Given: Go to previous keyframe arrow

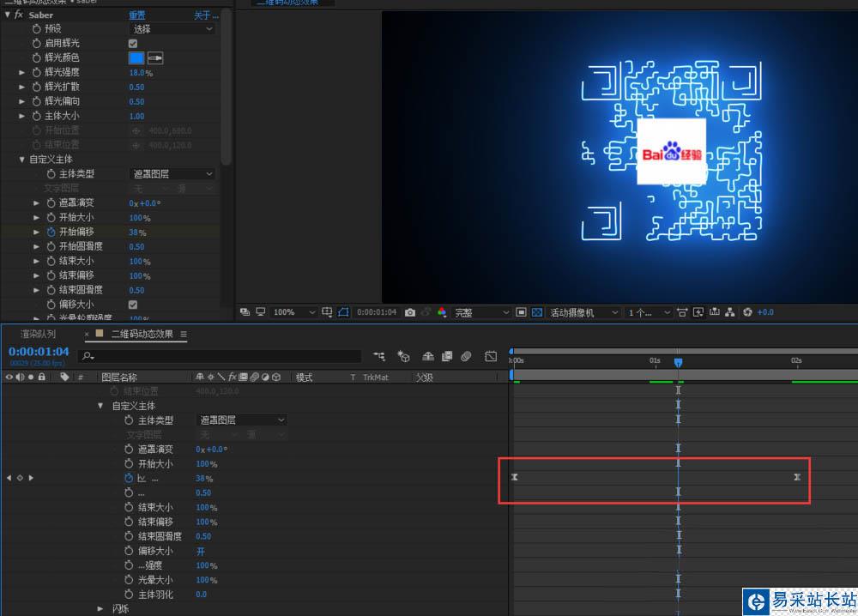Looking at the screenshot, I should tap(9, 478).
